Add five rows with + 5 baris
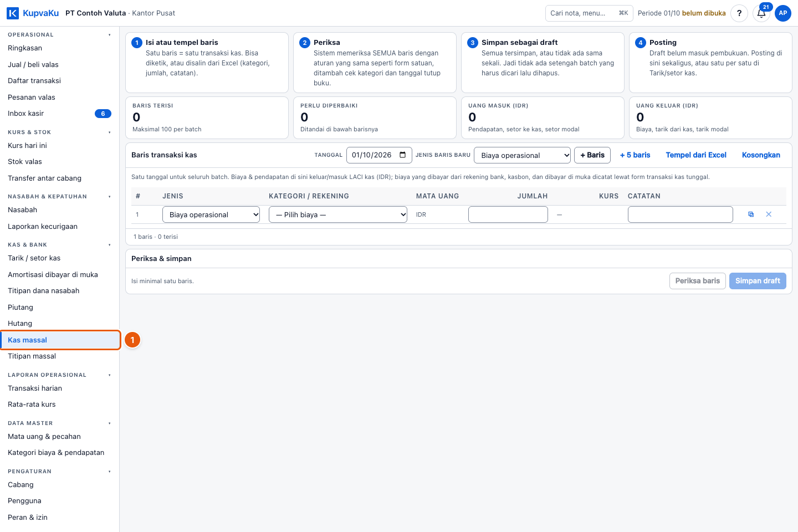Viewport: 798px width, 532px height. click(635, 155)
